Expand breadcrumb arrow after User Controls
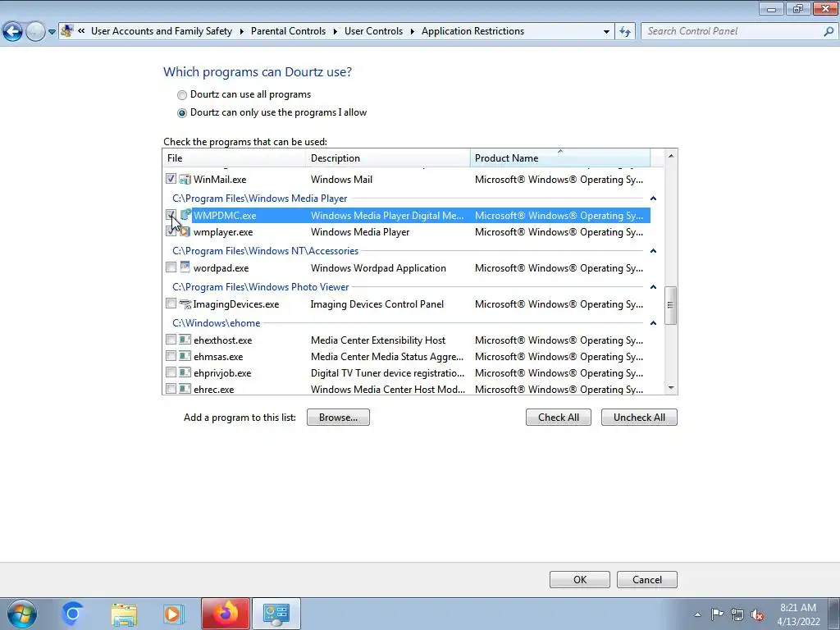Viewport: 840px width, 630px height. pos(413,32)
